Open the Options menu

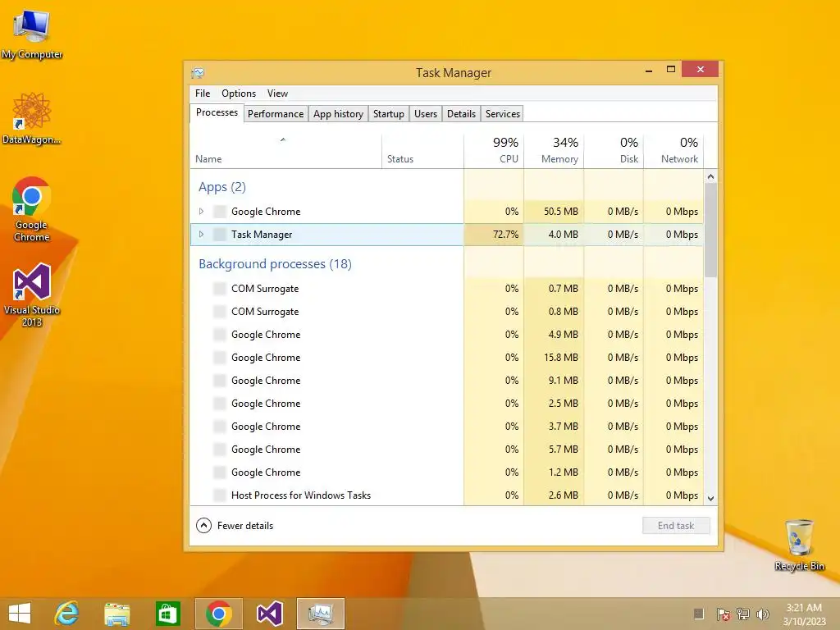(x=239, y=94)
